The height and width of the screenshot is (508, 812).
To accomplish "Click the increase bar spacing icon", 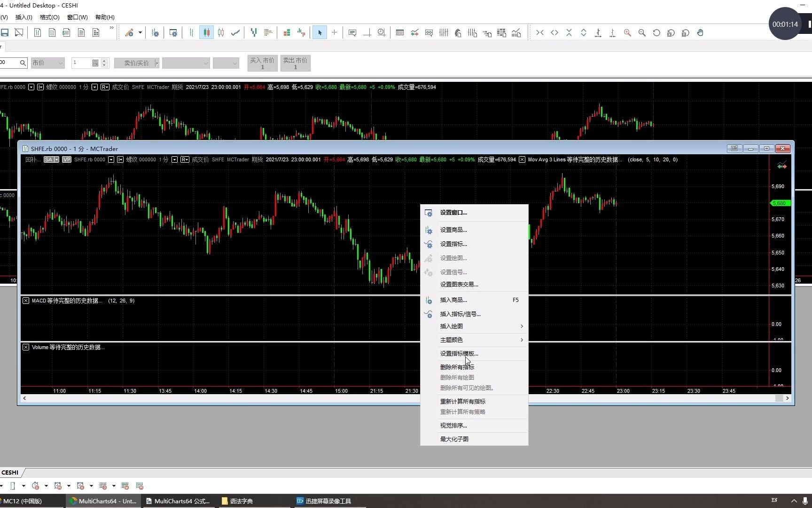I will point(554,33).
